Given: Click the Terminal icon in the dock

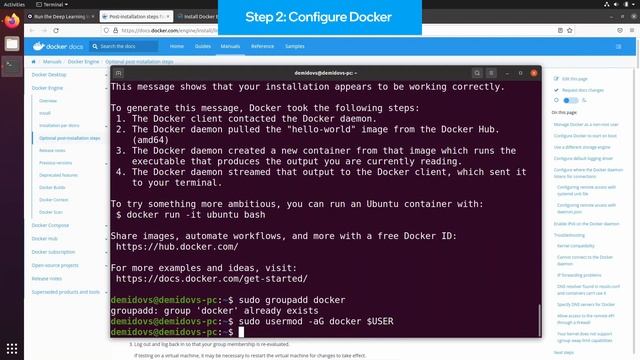Looking at the screenshot, I should (12, 66).
